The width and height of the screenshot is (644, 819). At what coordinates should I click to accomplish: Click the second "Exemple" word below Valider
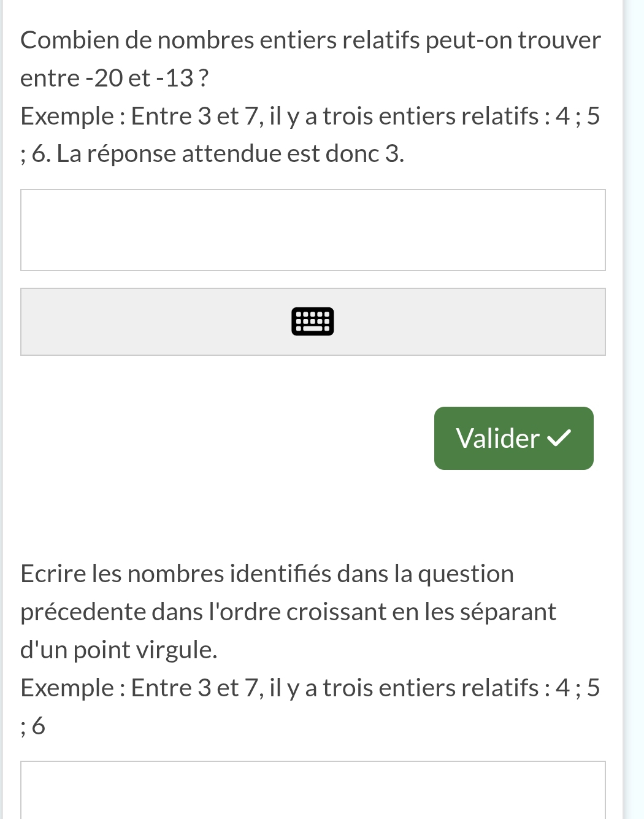67,688
